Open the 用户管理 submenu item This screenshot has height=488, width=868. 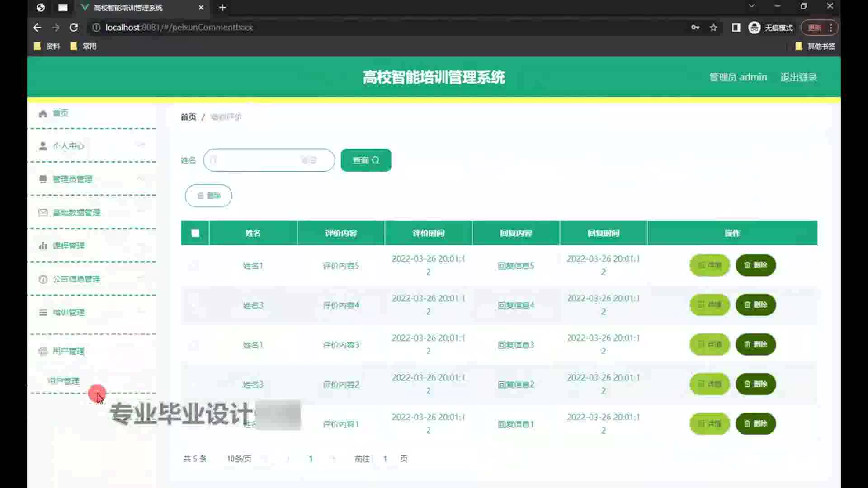click(63, 381)
